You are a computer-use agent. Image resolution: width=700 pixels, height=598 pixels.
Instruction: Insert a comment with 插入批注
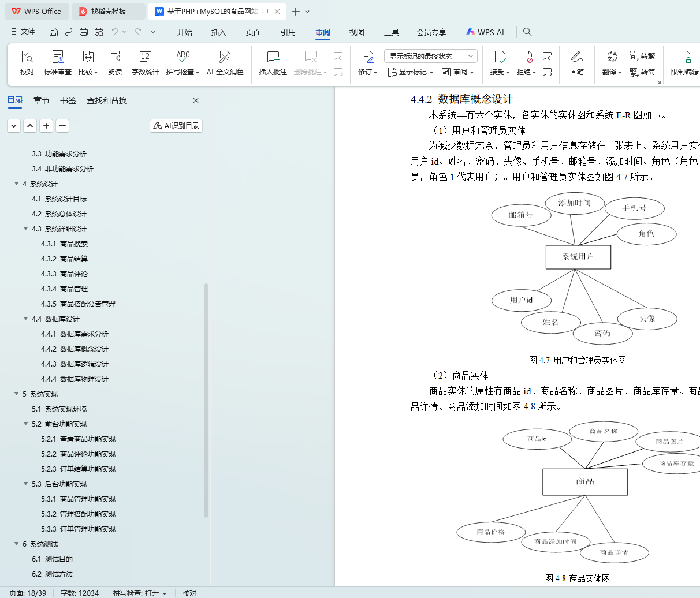click(x=273, y=63)
